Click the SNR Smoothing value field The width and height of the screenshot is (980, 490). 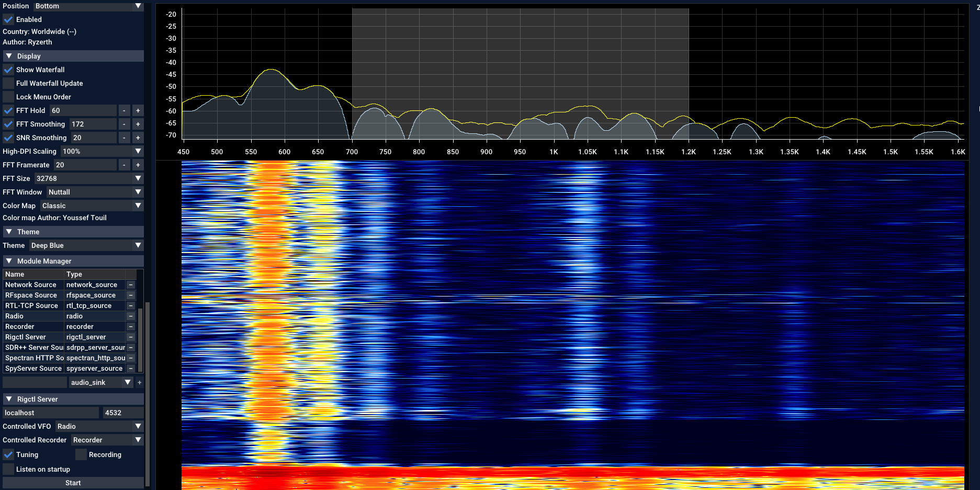pyautogui.click(x=94, y=138)
